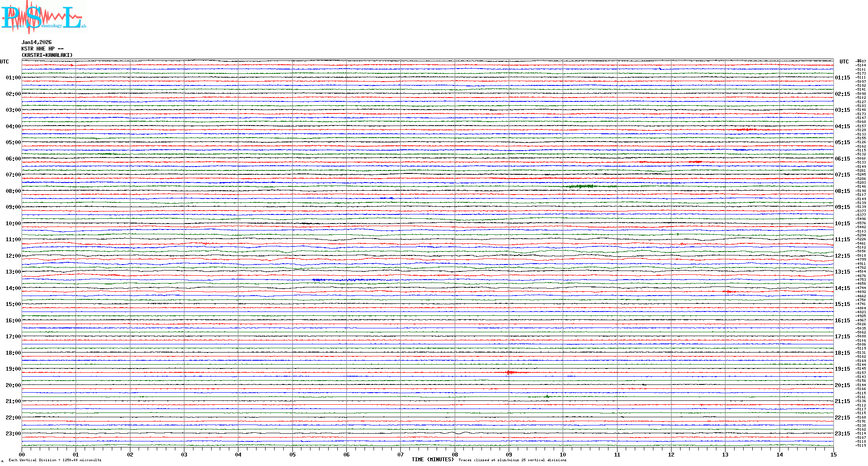Click the 08:15 time label on right
The width and height of the screenshot is (868, 466).
[x=842, y=191]
